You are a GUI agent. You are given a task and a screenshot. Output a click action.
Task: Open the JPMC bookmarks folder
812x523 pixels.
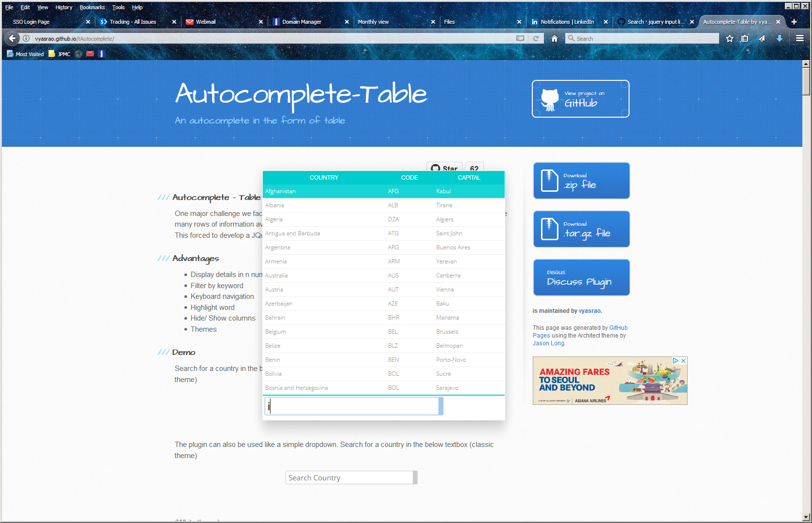click(60, 54)
